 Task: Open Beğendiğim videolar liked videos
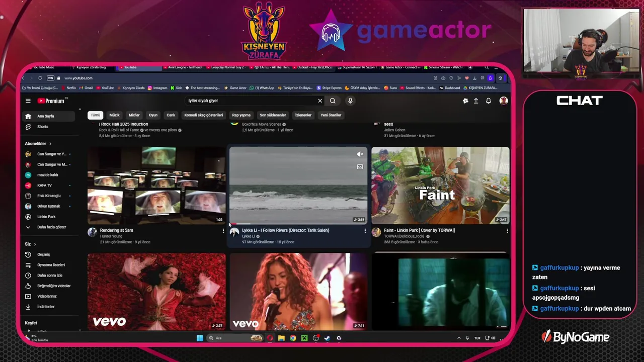click(x=48, y=286)
